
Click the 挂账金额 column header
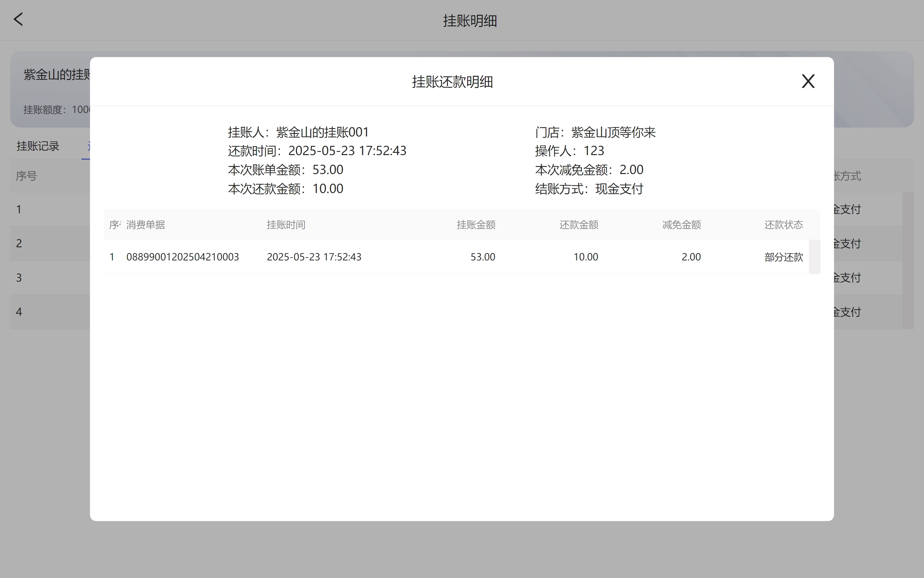[x=476, y=225]
